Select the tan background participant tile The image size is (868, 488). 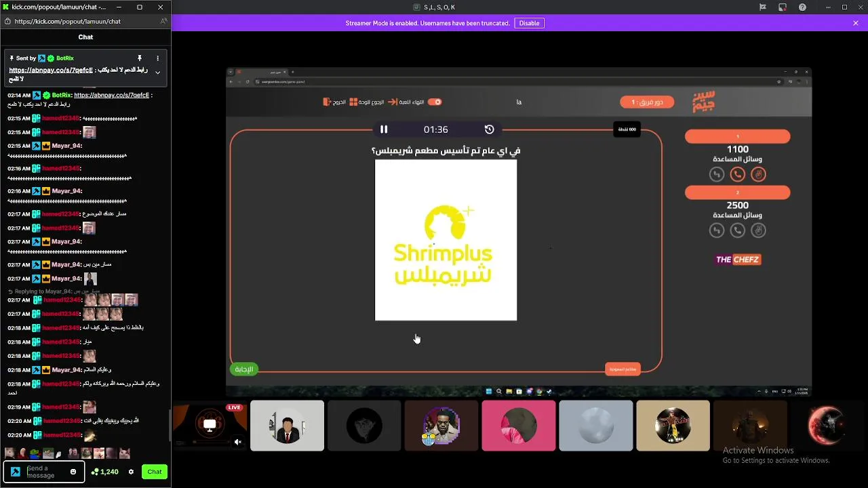[x=673, y=425]
